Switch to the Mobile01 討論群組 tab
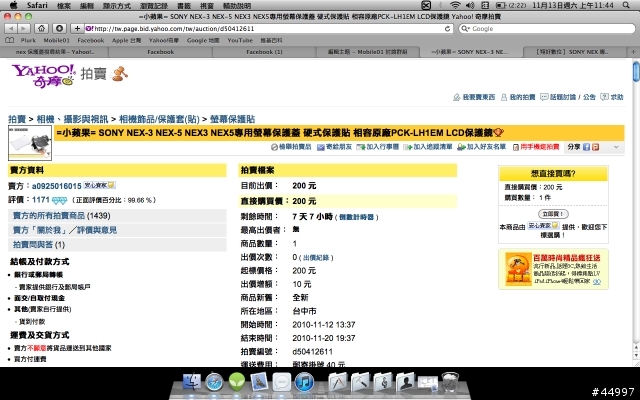Viewport: 640px width, 400px height. tap(368, 52)
